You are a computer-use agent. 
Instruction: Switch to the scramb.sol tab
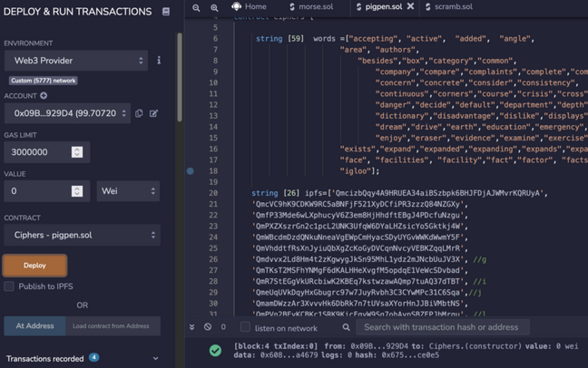[x=449, y=6]
